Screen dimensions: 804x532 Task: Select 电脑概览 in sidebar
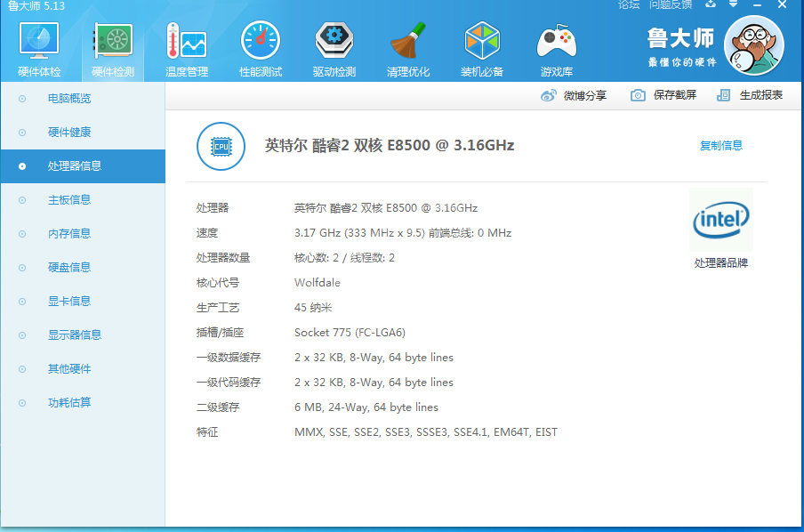pyautogui.click(x=69, y=99)
